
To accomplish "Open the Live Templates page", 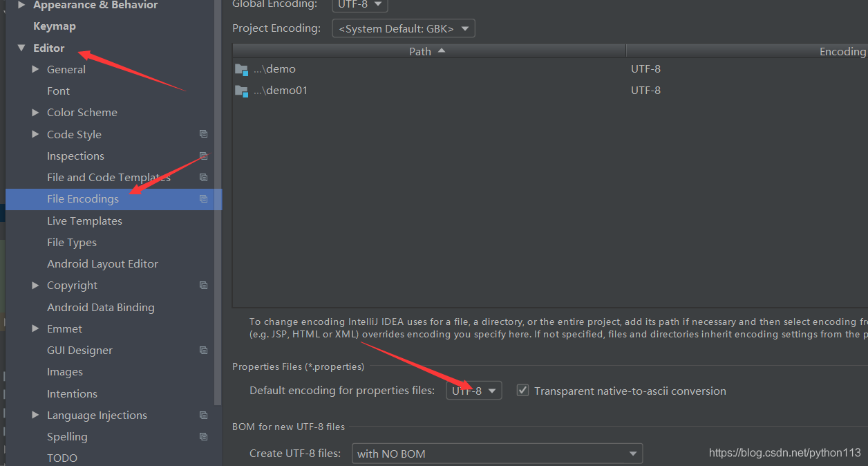I will pos(84,221).
